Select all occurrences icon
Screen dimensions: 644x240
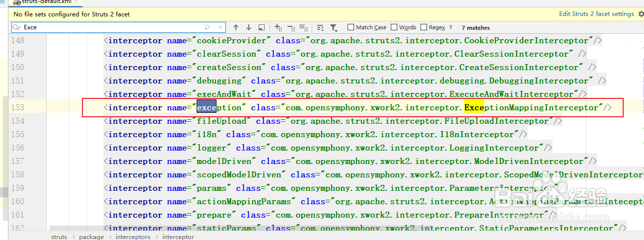pos(304,27)
